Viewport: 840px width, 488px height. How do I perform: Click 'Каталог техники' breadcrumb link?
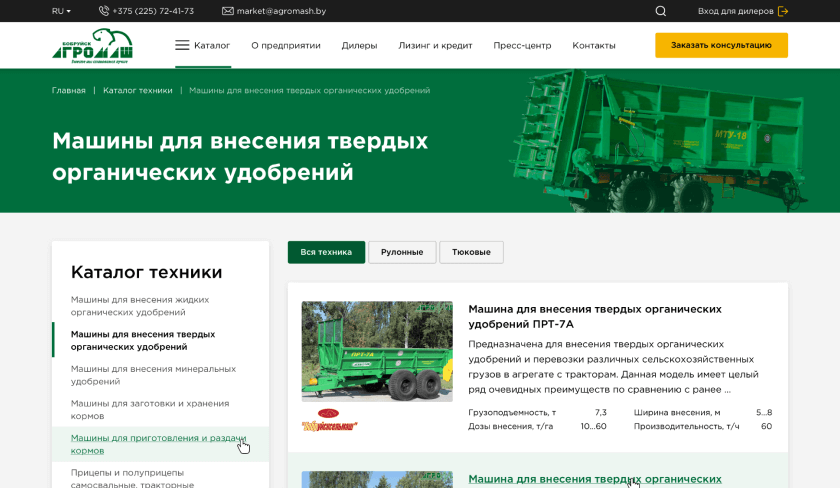click(x=138, y=90)
